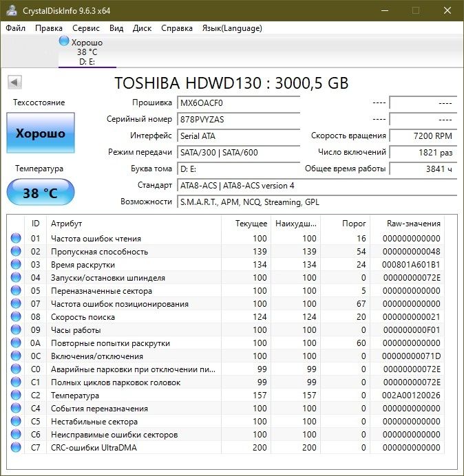Click status orb for attribute 0C power cycles
Viewport: 464px width, 476px height.
(x=16, y=356)
